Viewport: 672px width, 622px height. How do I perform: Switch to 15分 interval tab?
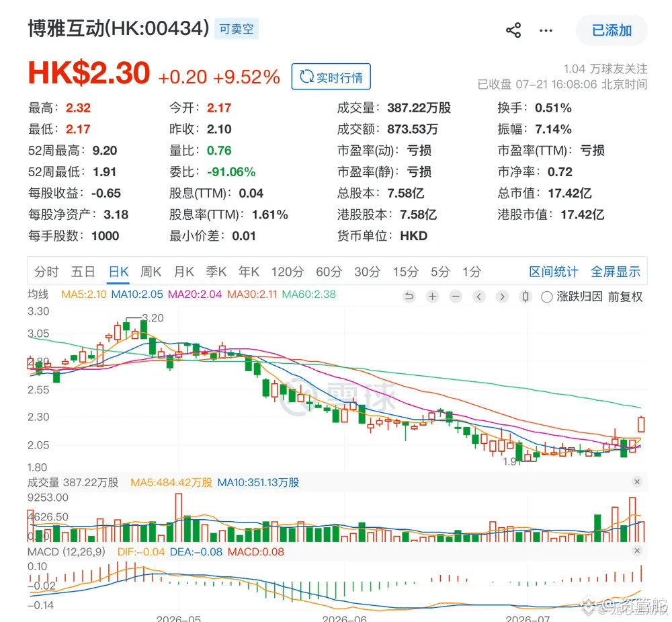(x=405, y=272)
